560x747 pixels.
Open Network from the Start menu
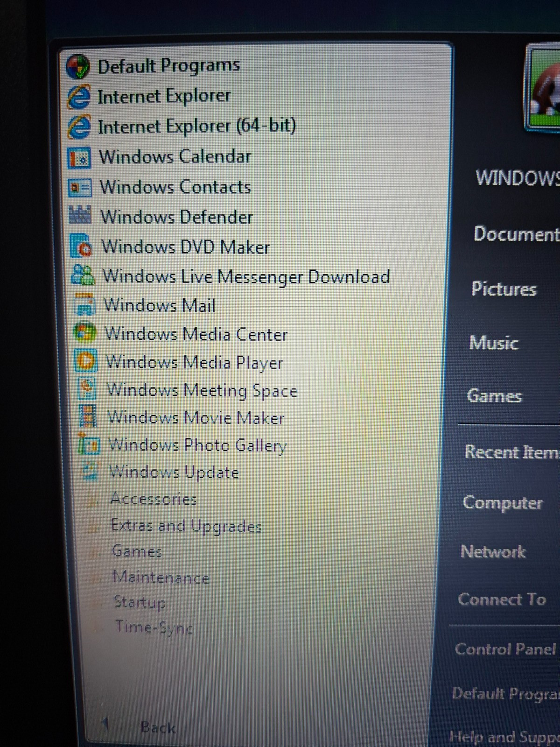point(493,552)
